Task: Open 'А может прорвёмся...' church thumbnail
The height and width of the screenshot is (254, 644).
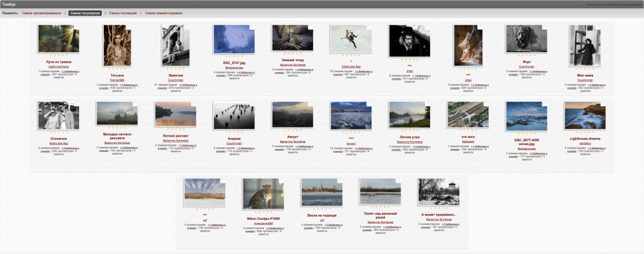Action: pos(438,191)
